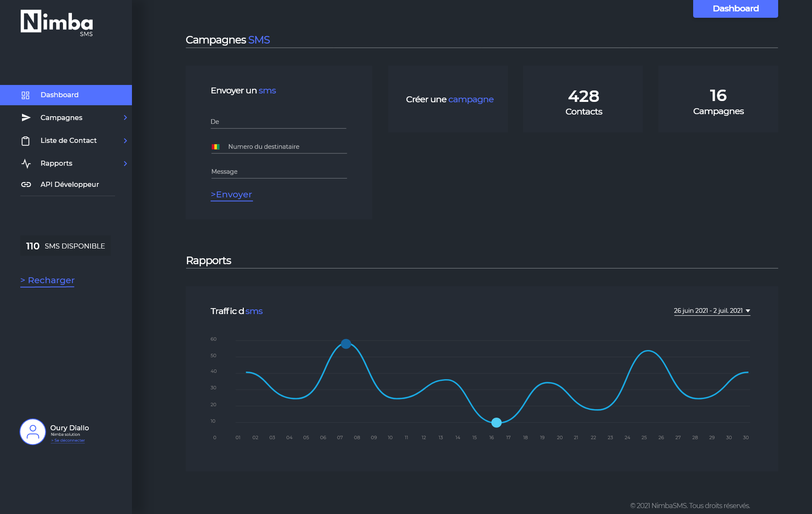The width and height of the screenshot is (812, 514).
Task: Open API Développeur menu item
Action: [x=69, y=184]
